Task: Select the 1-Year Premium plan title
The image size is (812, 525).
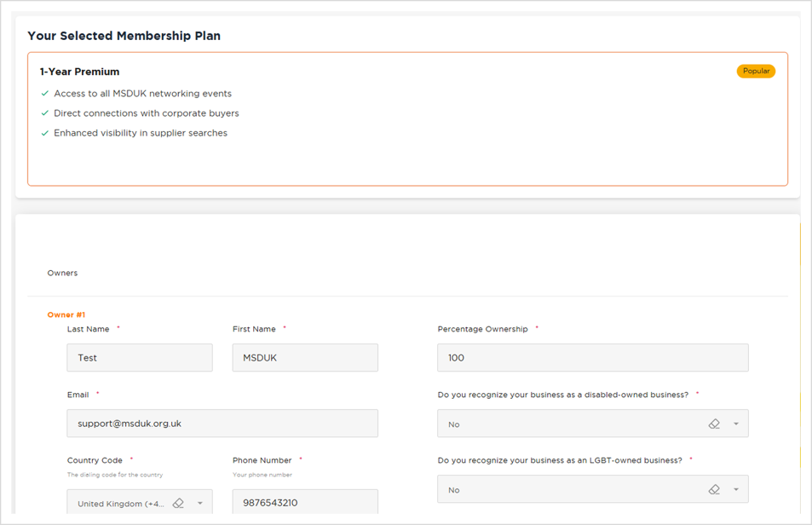Action: (80, 72)
